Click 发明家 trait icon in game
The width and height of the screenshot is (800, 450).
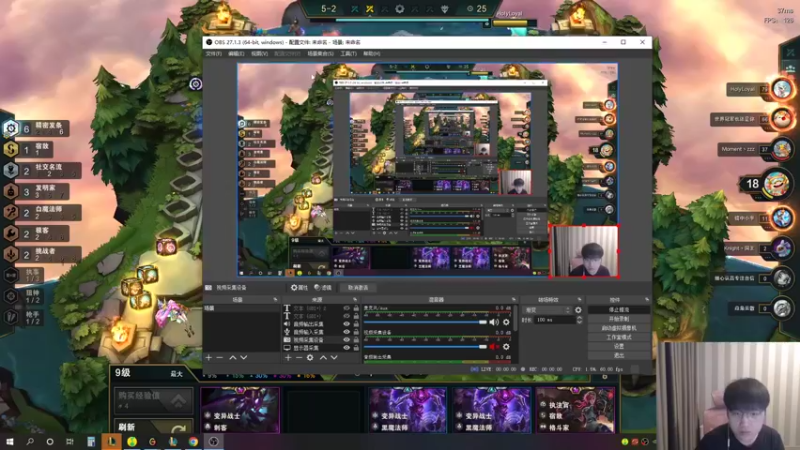point(11,191)
